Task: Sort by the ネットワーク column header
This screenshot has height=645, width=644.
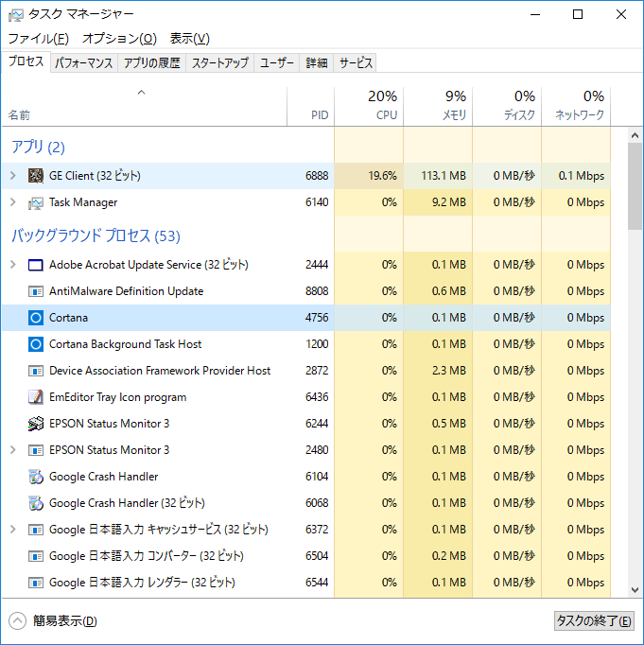Action: [576, 106]
